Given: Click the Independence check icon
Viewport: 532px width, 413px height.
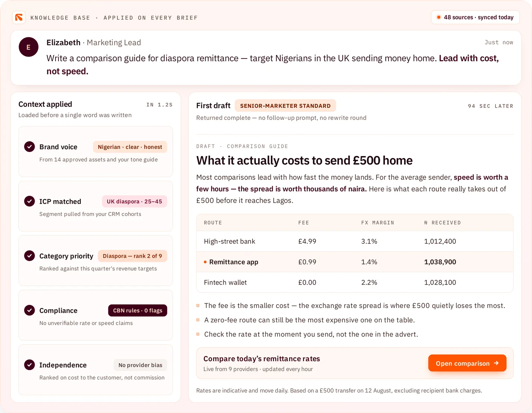Looking at the screenshot, I should (x=29, y=365).
